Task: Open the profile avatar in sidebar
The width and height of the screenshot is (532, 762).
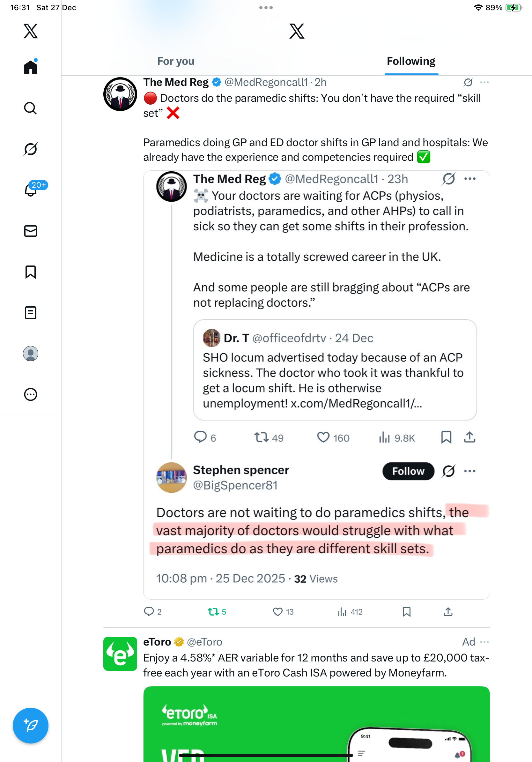Action: pyautogui.click(x=31, y=354)
